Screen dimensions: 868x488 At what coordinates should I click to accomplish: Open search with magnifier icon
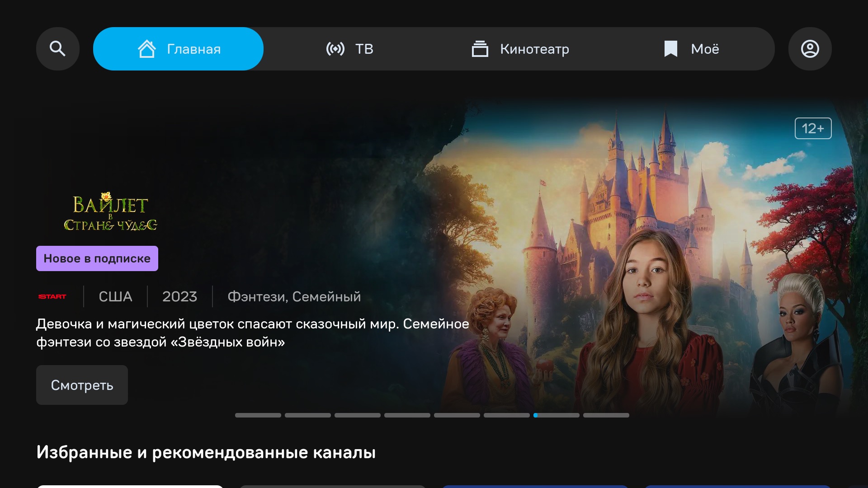click(x=57, y=49)
